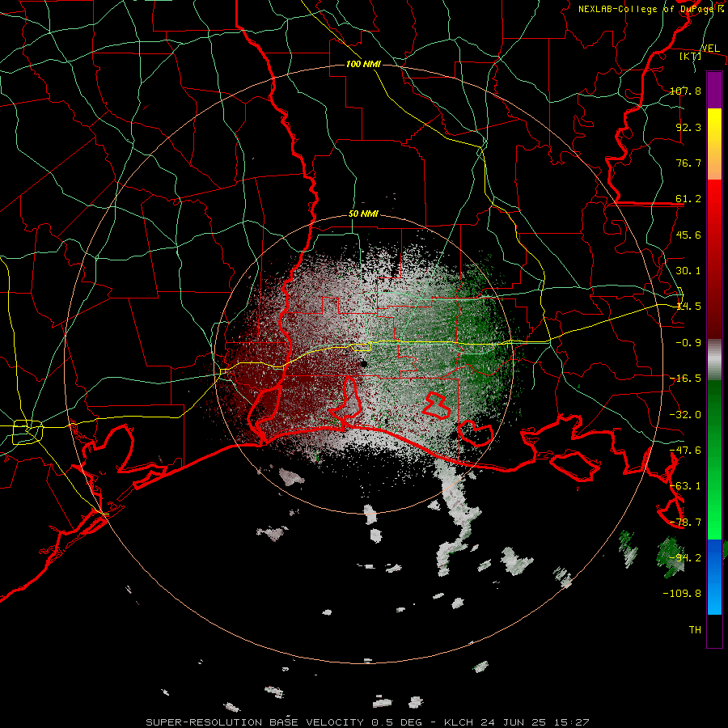This screenshot has width=728, height=728.
Task: Click the -32.0 value on velocity scale
Action: pyautogui.click(x=685, y=415)
